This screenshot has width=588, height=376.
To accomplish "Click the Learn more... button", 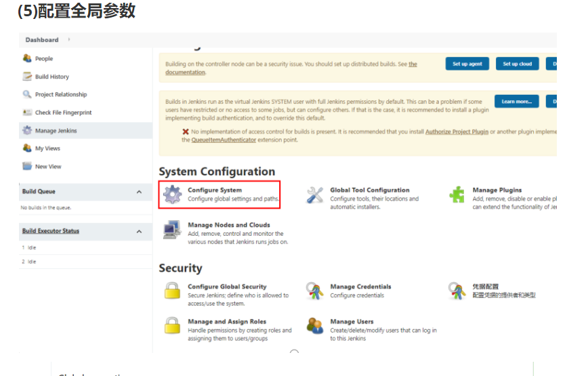I will (517, 101).
